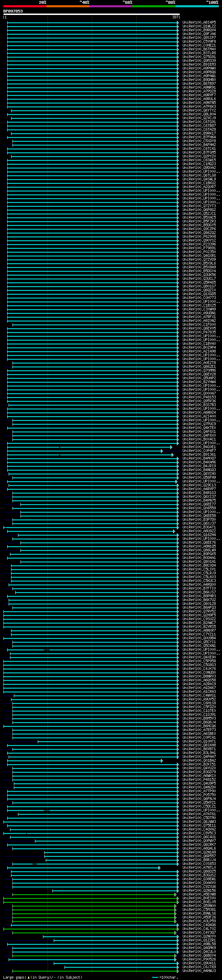Select hit UniRef100_C6TAZ8
This screenshot has height=980, width=222.
(199, 129)
